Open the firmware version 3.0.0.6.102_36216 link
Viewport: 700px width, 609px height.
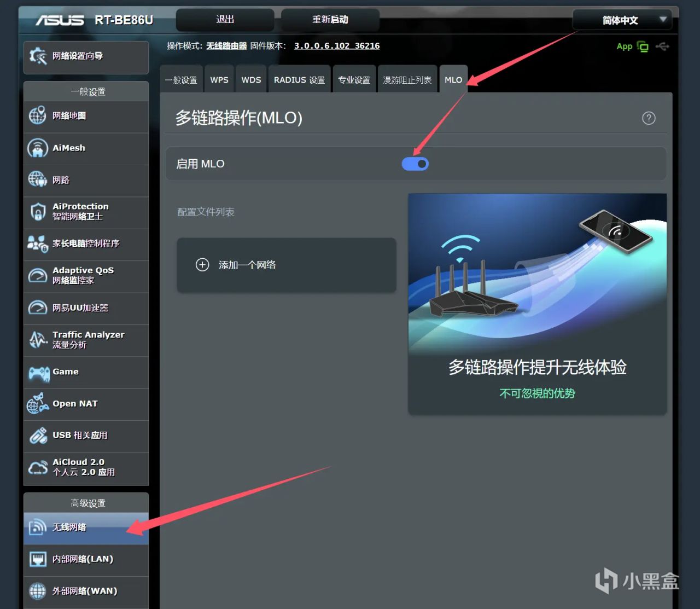337,46
